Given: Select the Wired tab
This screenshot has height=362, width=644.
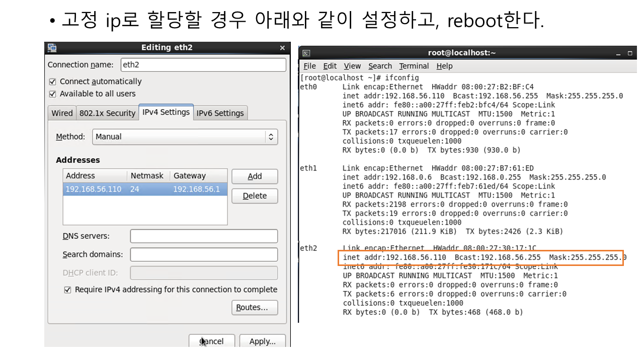Looking at the screenshot, I should point(62,113).
